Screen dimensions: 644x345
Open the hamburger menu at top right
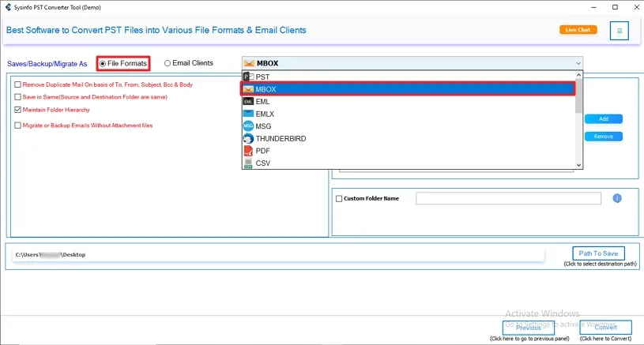[619, 31]
